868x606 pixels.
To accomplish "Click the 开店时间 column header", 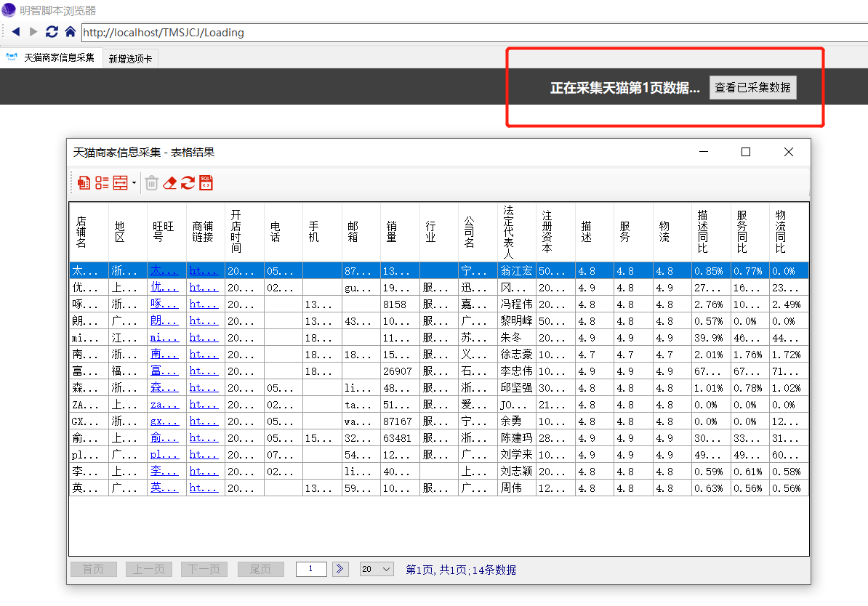I will tap(245, 232).
